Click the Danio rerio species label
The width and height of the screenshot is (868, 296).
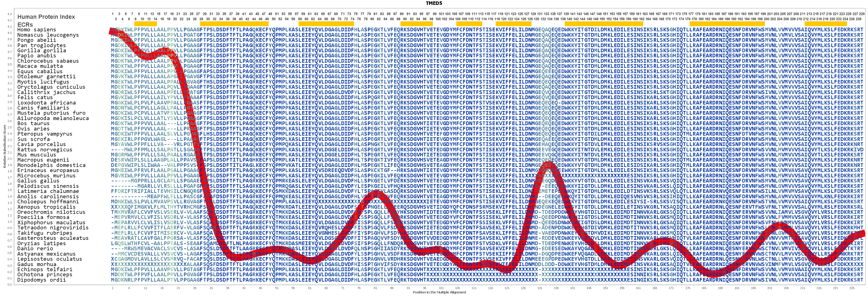(35, 248)
